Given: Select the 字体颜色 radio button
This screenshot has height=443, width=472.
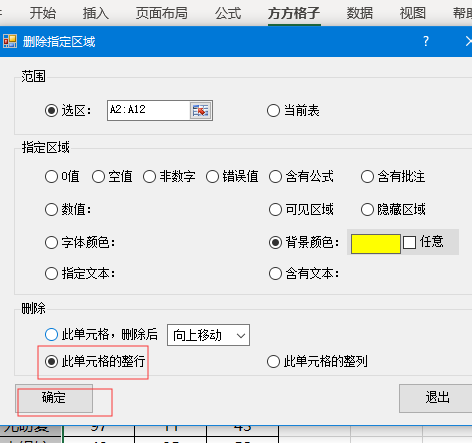Looking at the screenshot, I should pos(51,243).
